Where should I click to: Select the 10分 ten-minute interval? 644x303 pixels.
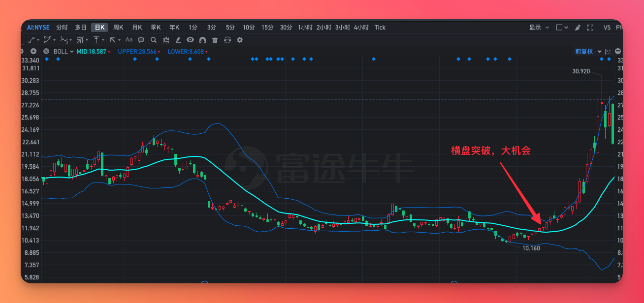click(x=249, y=28)
